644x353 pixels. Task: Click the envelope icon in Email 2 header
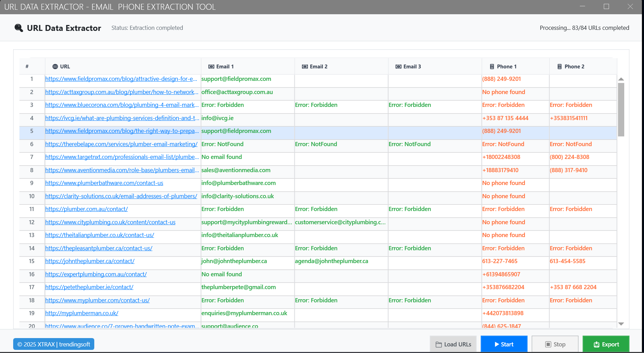pyautogui.click(x=305, y=67)
